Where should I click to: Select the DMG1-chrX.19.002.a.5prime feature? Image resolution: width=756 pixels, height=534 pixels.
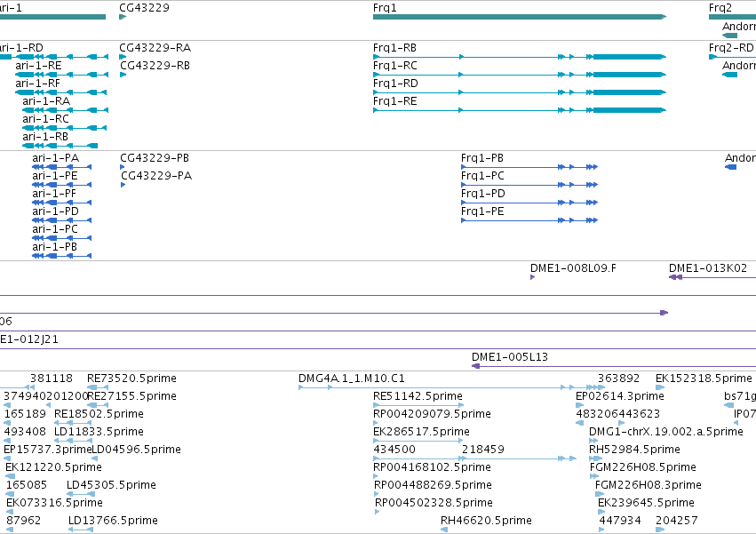pyautogui.click(x=593, y=441)
